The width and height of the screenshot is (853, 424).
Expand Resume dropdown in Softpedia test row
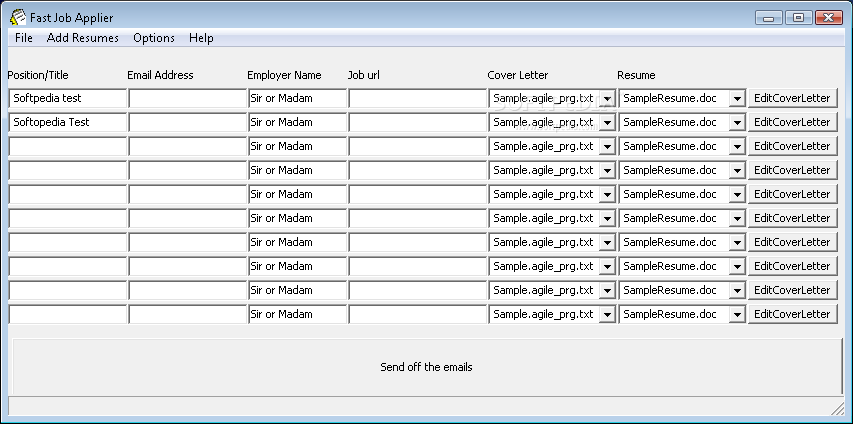(737, 99)
